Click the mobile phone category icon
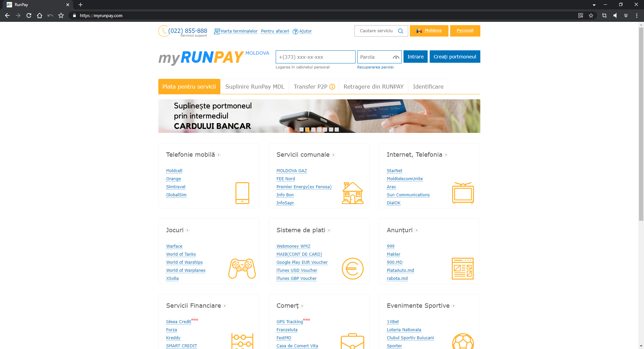 (x=242, y=193)
